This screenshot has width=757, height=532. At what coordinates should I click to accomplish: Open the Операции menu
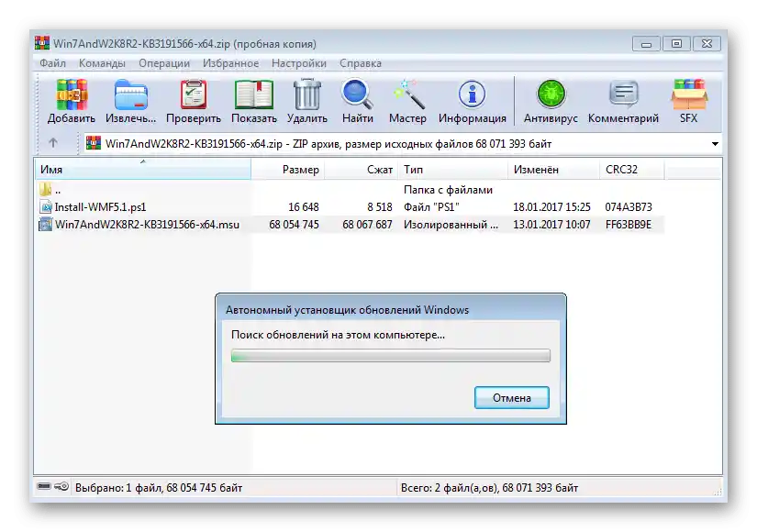click(164, 63)
